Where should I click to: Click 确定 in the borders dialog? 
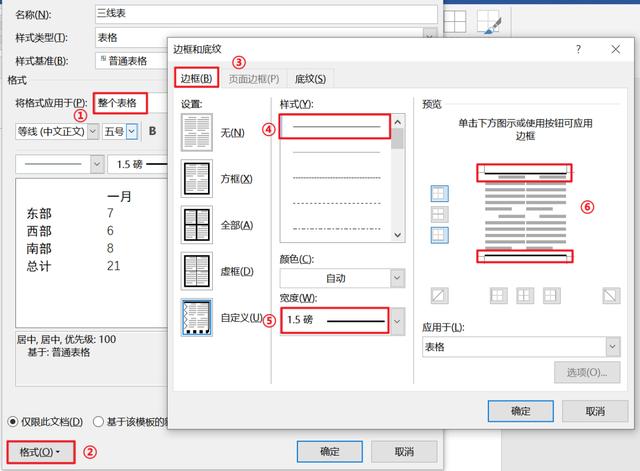pyautogui.click(x=520, y=411)
